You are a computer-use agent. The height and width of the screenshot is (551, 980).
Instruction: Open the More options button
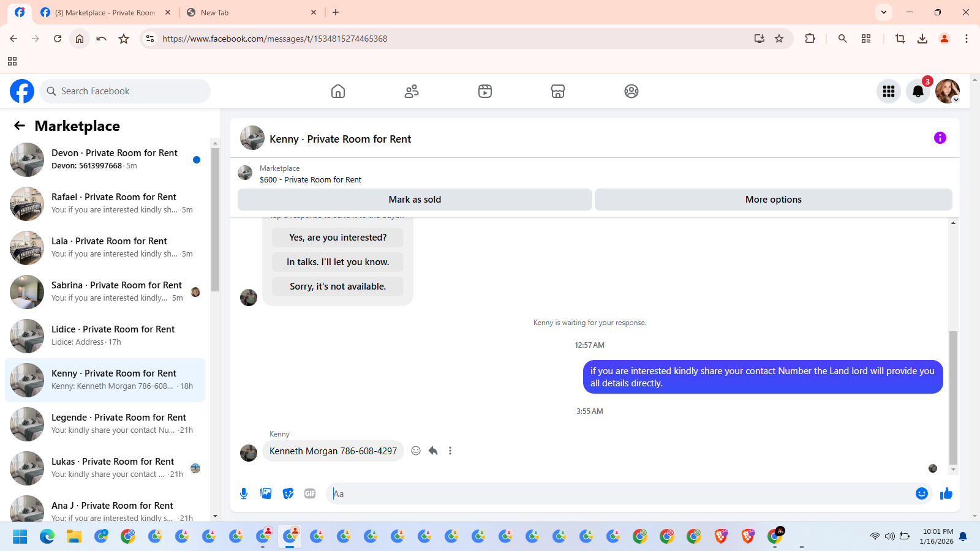click(x=774, y=200)
